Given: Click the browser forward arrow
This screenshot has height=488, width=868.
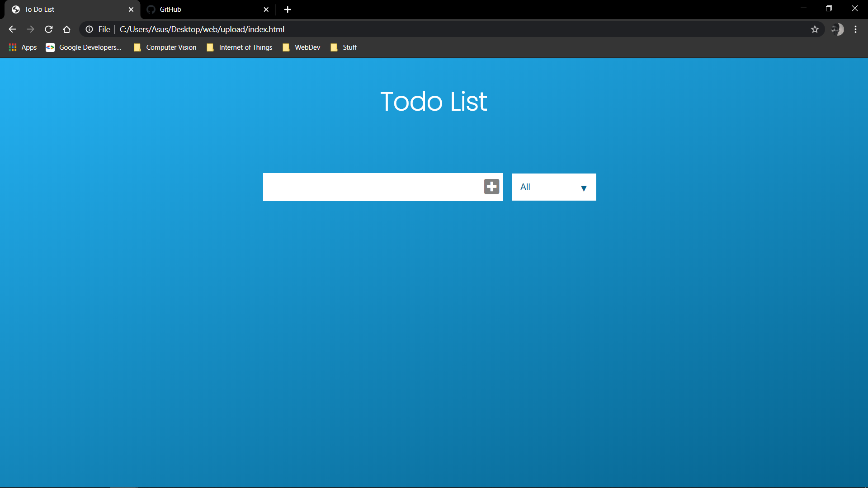Looking at the screenshot, I should coord(30,29).
